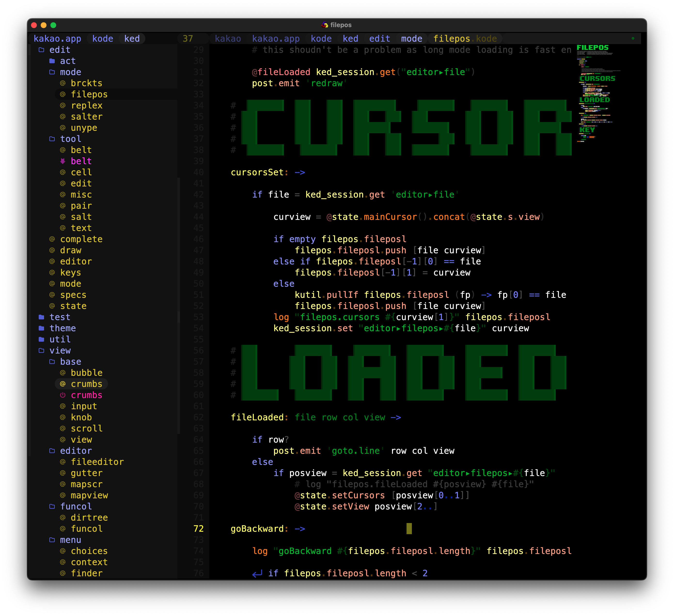Jump to LOADED section in minimap
This screenshot has height=616, width=674.
[595, 100]
